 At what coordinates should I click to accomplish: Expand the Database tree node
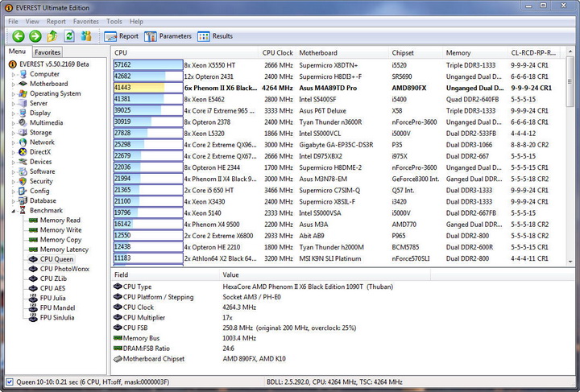pyautogui.click(x=14, y=201)
